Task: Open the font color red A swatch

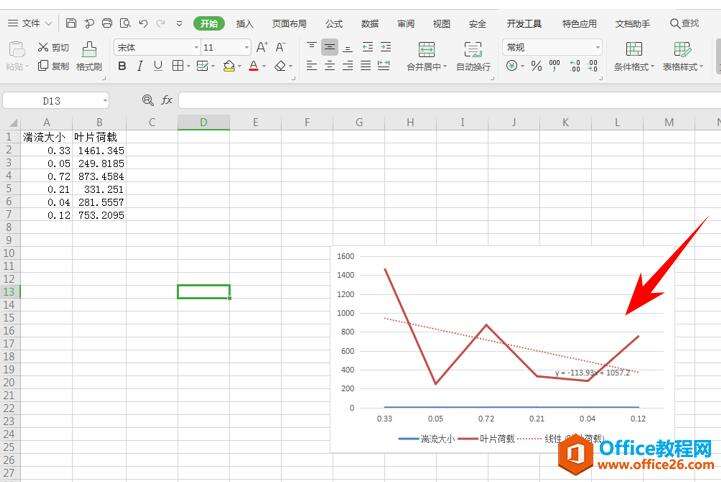Action: [252, 66]
